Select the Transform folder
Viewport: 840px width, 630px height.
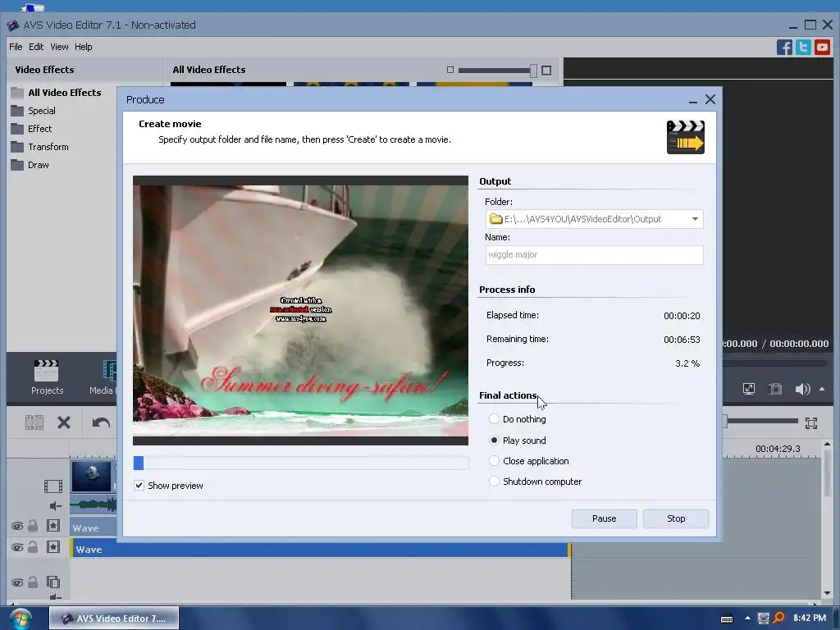tap(39, 147)
